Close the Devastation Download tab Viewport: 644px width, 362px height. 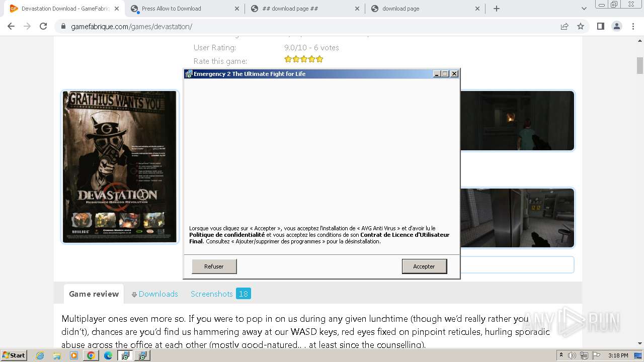(x=117, y=9)
